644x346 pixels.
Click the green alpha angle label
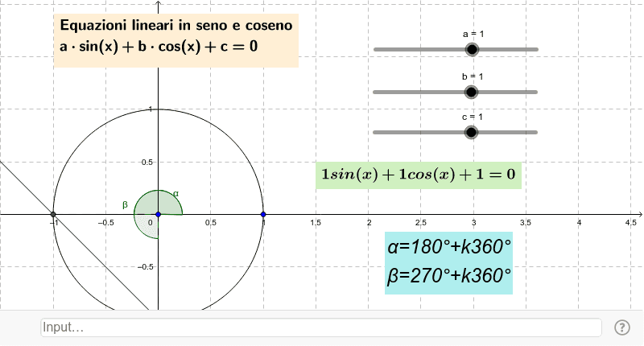175,193
